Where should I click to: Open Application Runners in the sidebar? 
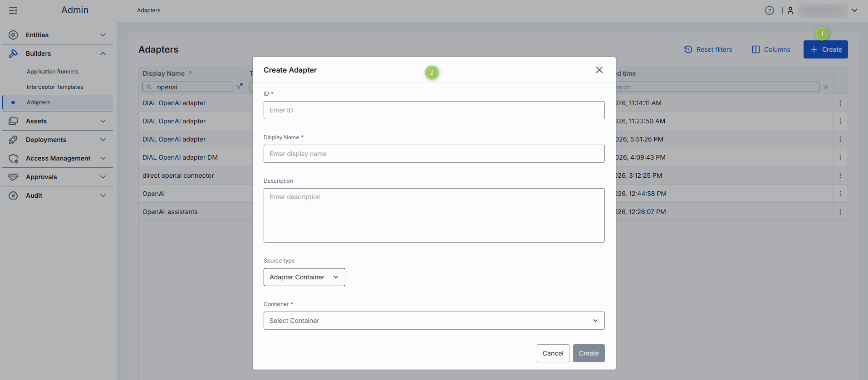(53, 72)
